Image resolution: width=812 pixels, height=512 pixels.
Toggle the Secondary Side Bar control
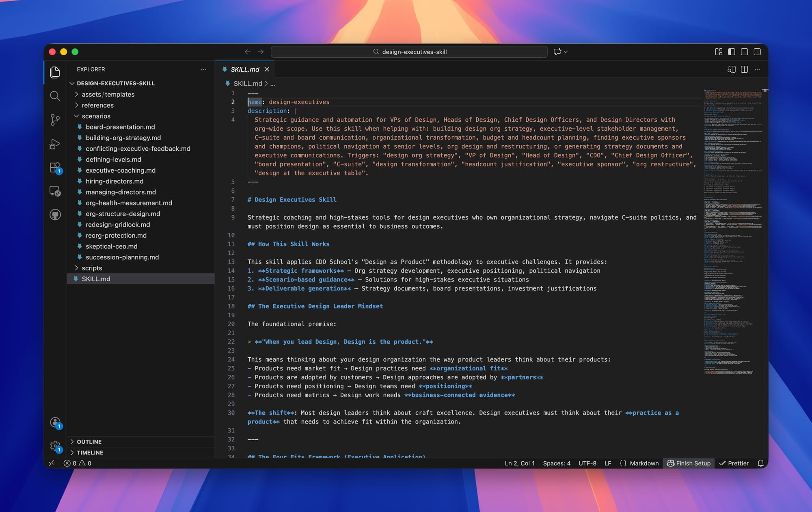(757, 52)
